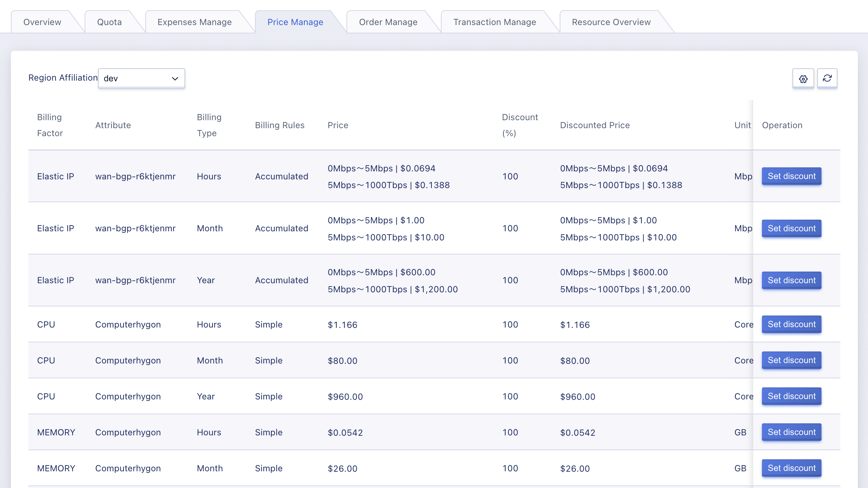Set discount for MEMORY Hours row
This screenshot has height=488, width=868.
[791, 432]
